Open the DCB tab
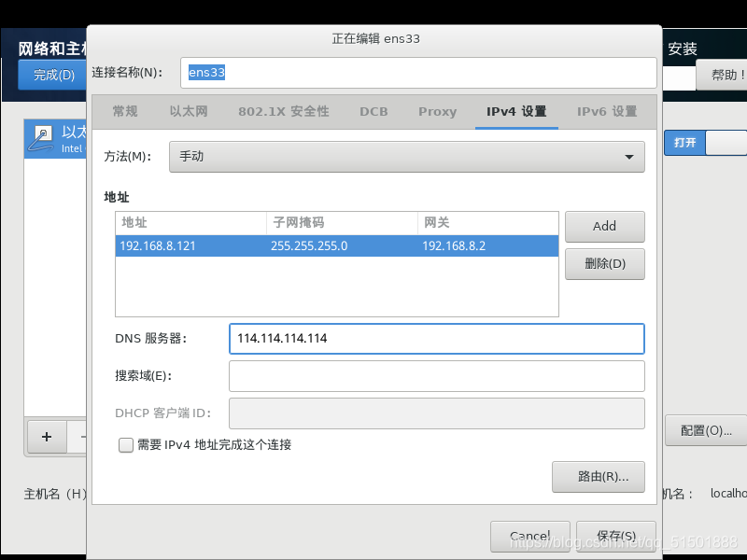The image size is (747, 560). (x=373, y=111)
